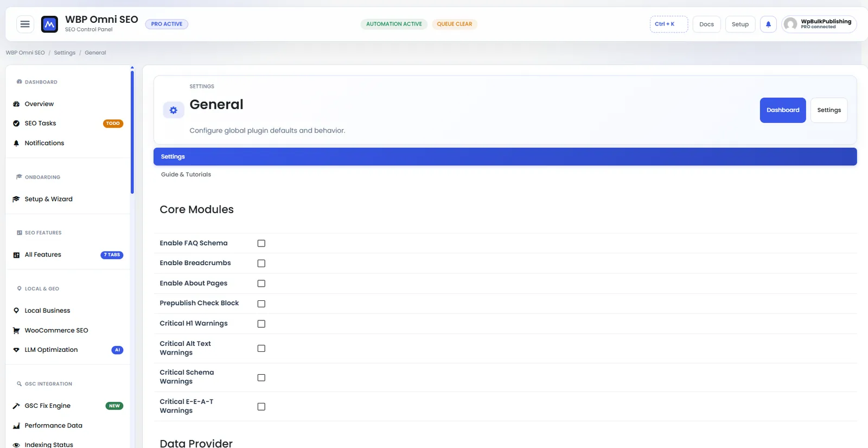Click the WBP Omni SEO logo icon
Image resolution: width=868 pixels, height=448 pixels.
pos(49,24)
